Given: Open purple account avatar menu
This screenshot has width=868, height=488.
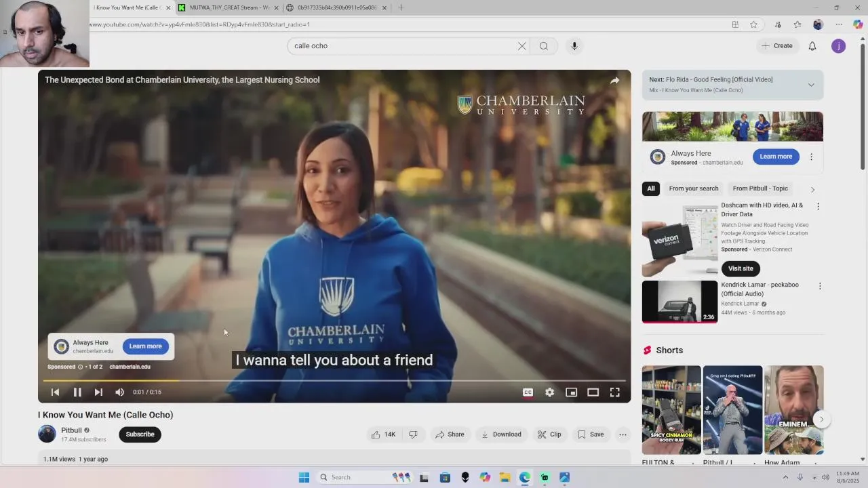Looking at the screenshot, I should 839,46.
